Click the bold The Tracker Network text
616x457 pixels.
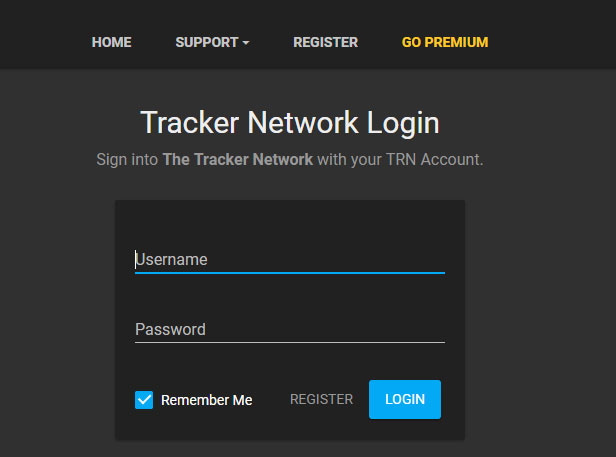(x=237, y=159)
